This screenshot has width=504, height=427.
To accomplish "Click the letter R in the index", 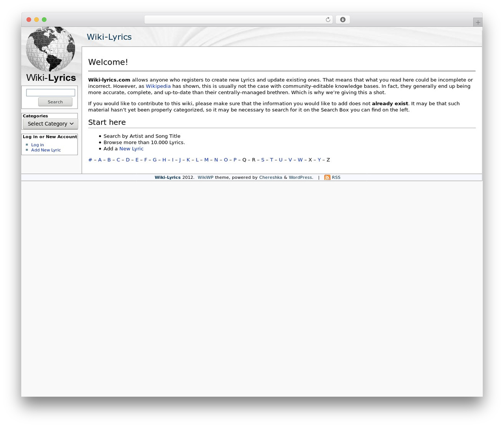I will 254,160.
